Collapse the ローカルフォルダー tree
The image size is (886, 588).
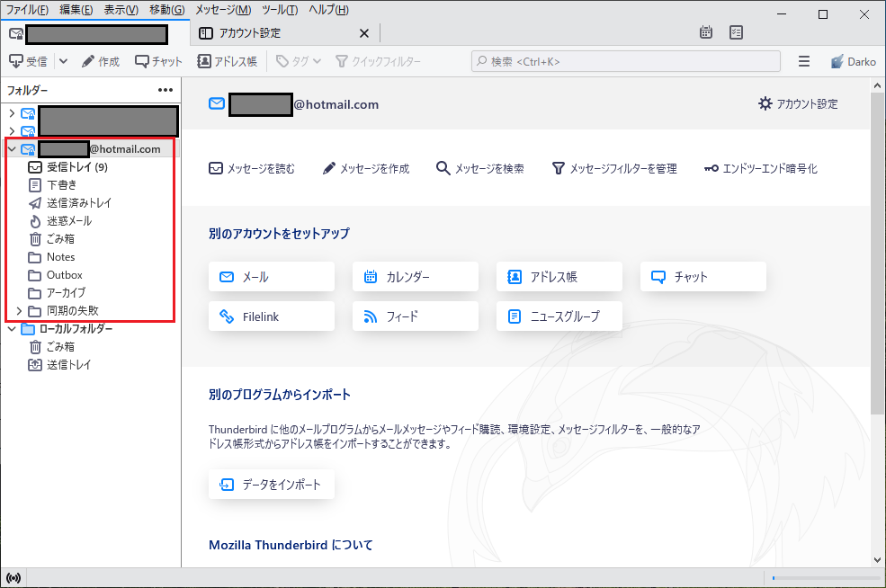(x=12, y=329)
